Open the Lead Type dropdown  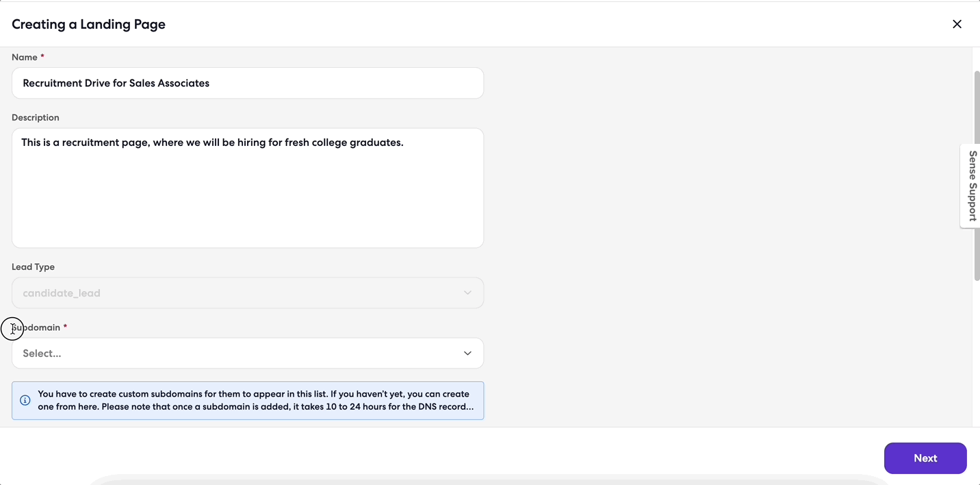[248, 293]
